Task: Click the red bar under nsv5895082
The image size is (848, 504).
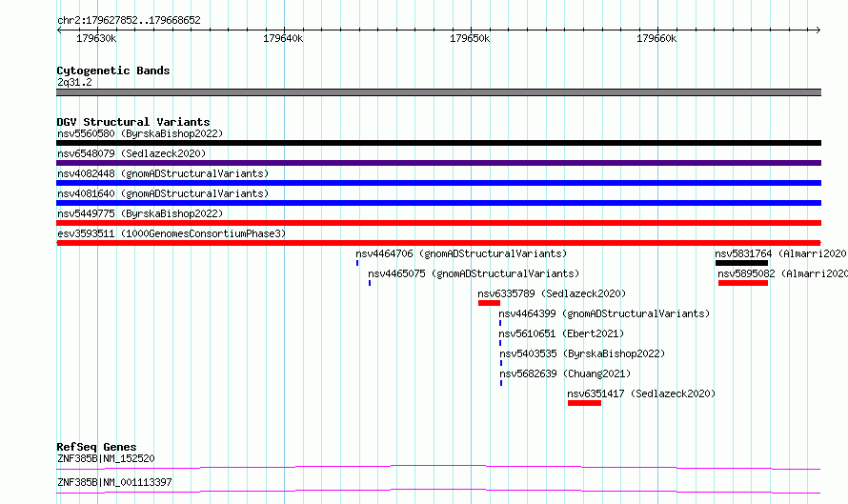Action: click(x=743, y=283)
